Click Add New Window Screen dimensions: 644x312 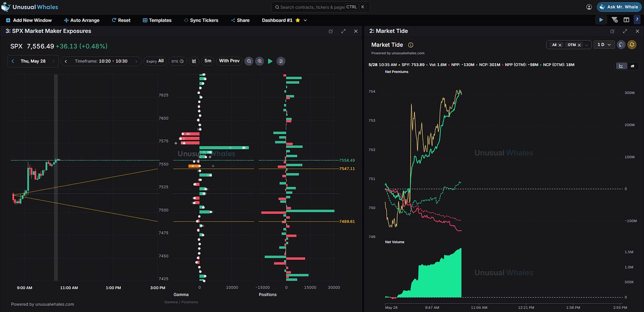(29, 20)
